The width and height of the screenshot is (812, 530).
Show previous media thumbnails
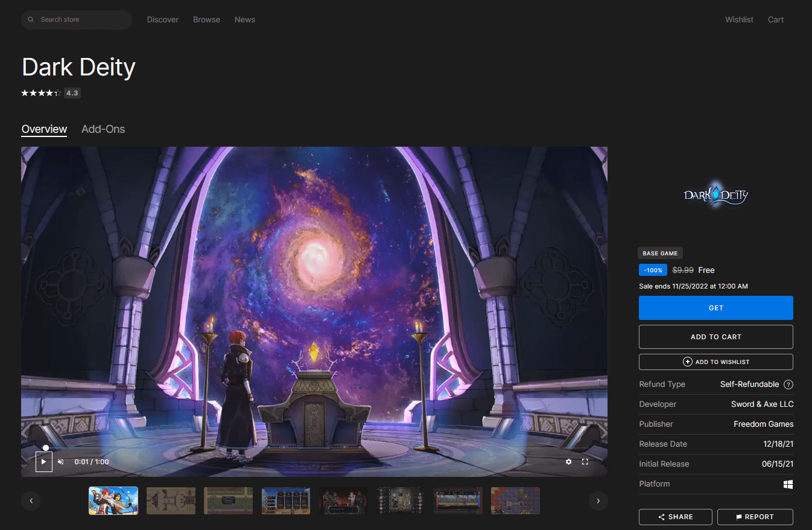pyautogui.click(x=31, y=500)
